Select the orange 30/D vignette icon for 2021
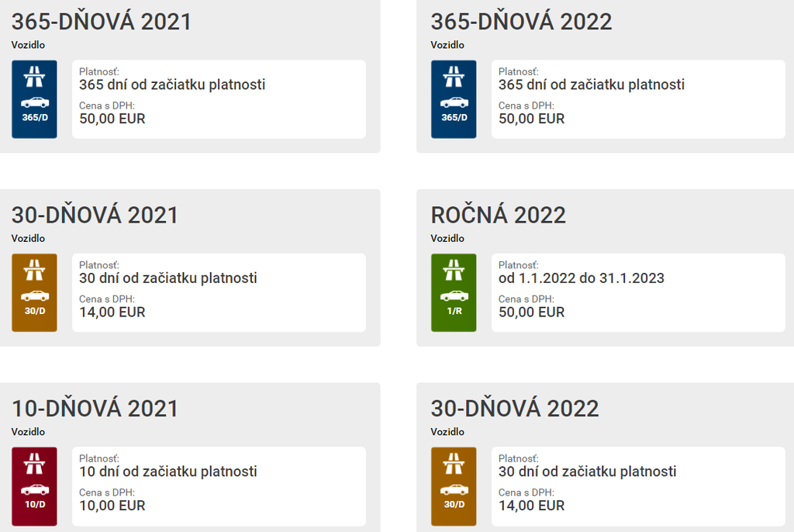Viewport: 794px width, 532px height. (x=34, y=292)
